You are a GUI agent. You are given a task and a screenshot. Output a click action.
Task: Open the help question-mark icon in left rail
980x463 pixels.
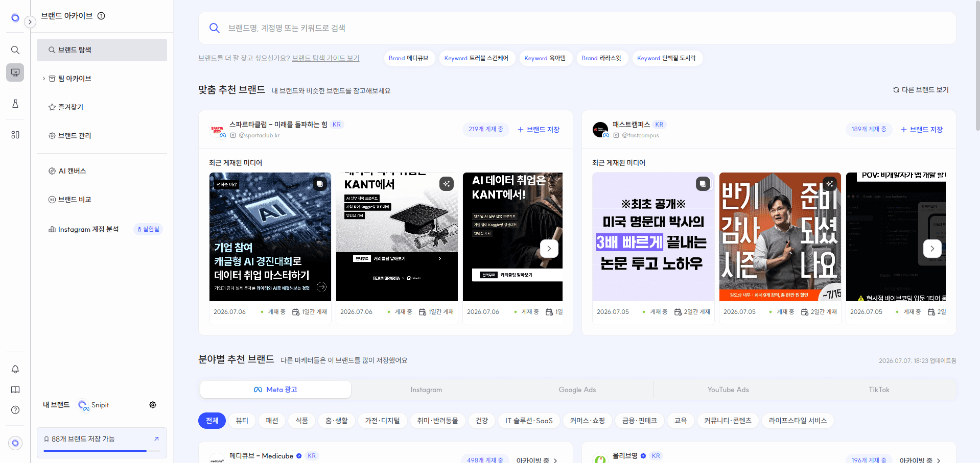15,410
